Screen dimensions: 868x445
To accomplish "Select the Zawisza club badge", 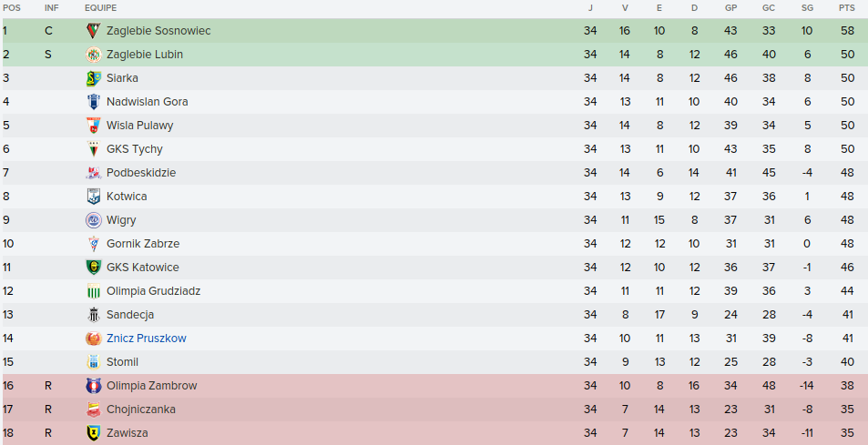I will [x=93, y=433].
